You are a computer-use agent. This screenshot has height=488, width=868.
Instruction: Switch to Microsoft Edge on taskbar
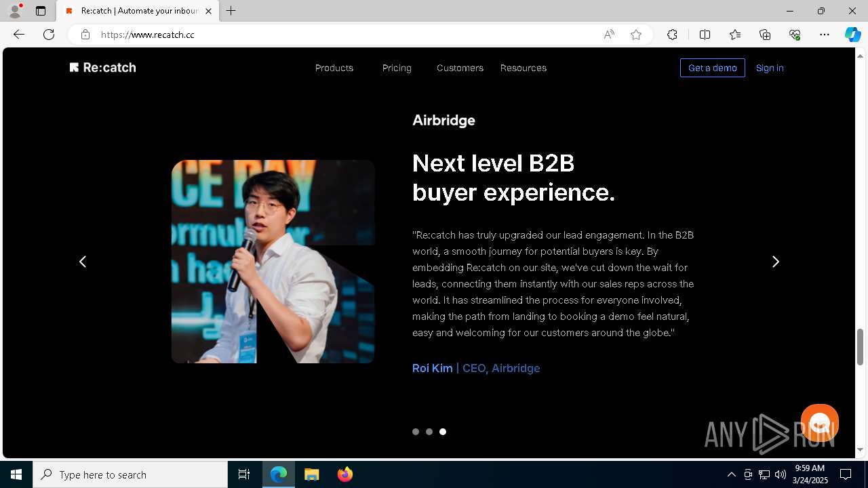(x=279, y=474)
